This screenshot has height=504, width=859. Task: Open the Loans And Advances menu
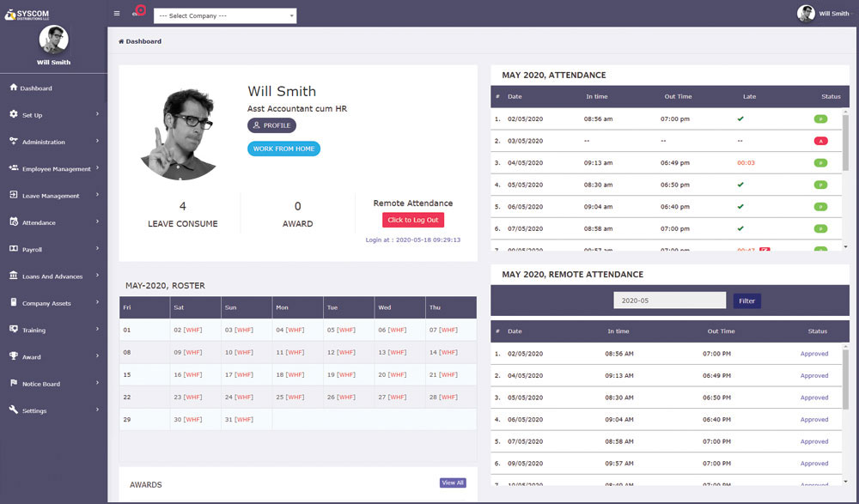point(52,276)
